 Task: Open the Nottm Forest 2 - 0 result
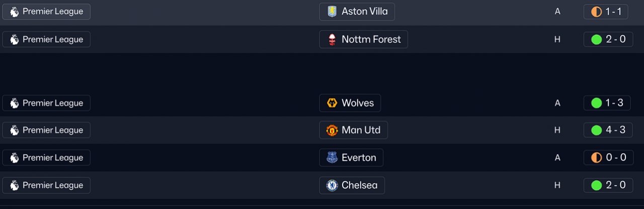(x=608, y=39)
